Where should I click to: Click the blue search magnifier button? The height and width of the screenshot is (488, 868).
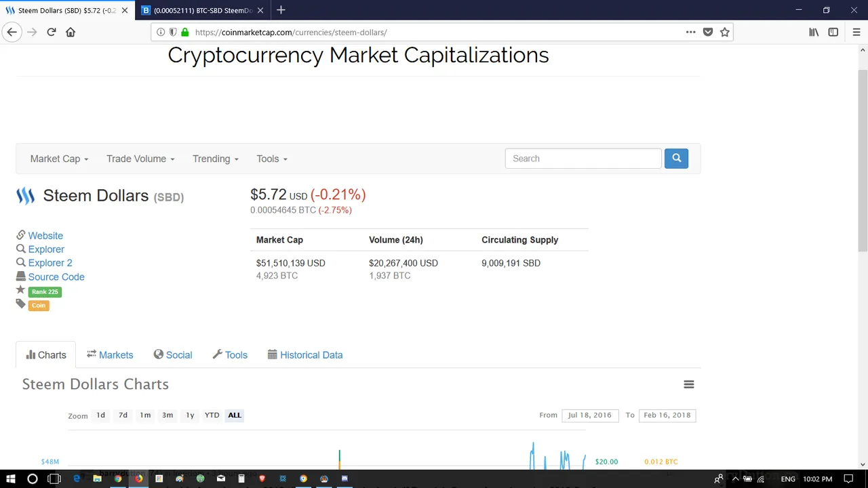click(676, 158)
